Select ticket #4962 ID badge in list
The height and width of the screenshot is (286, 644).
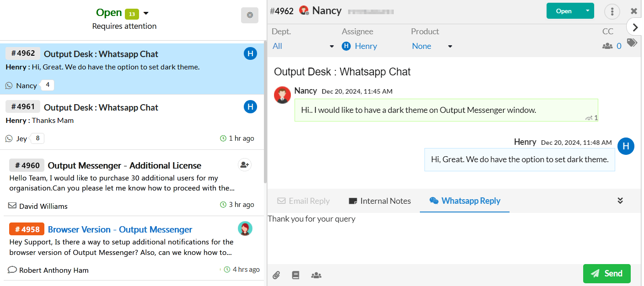(23, 53)
